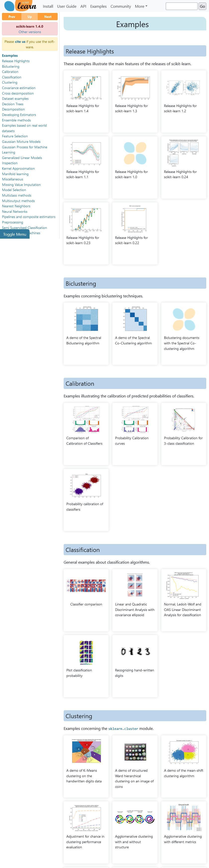Open K-Means digits clustering thumbnail
This screenshot has width=209, height=868.
click(x=86, y=752)
